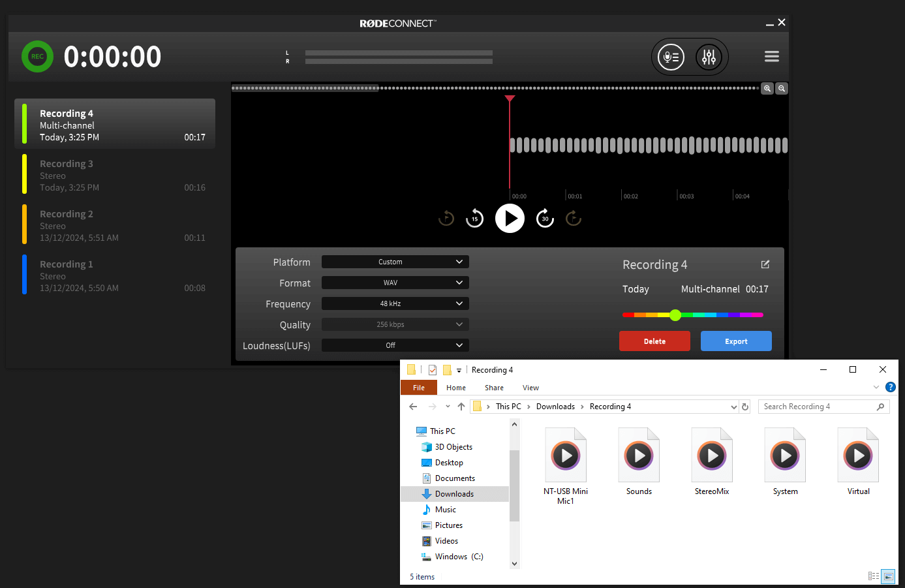Expand the Platform dropdown

coord(395,262)
